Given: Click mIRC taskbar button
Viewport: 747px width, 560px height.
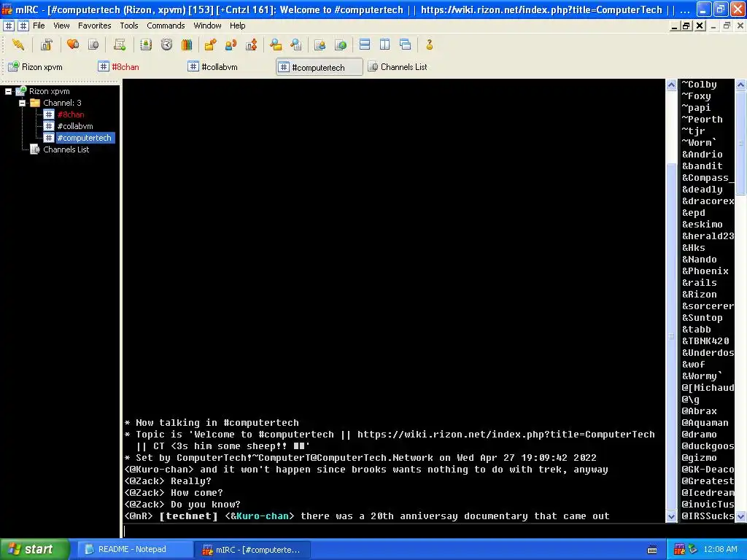Looking at the screenshot, I should click(x=252, y=550).
